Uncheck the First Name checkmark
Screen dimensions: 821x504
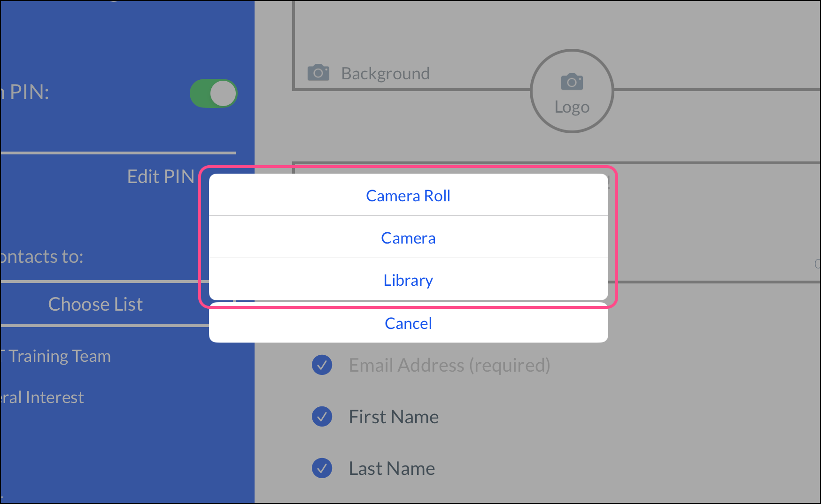coord(322,417)
